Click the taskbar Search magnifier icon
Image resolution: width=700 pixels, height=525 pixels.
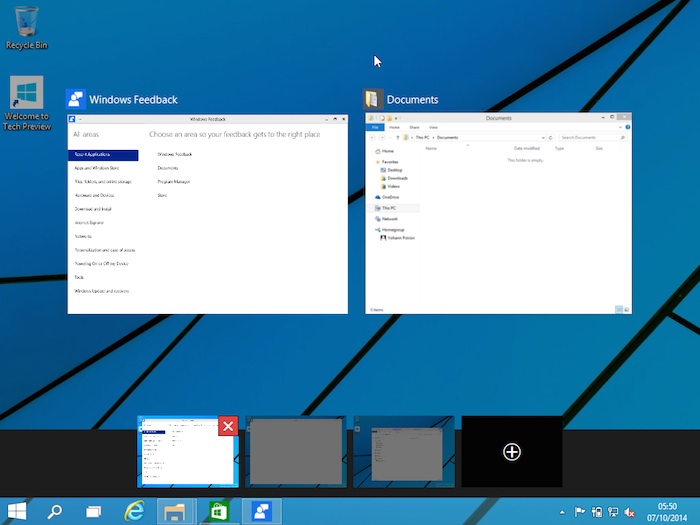55,510
